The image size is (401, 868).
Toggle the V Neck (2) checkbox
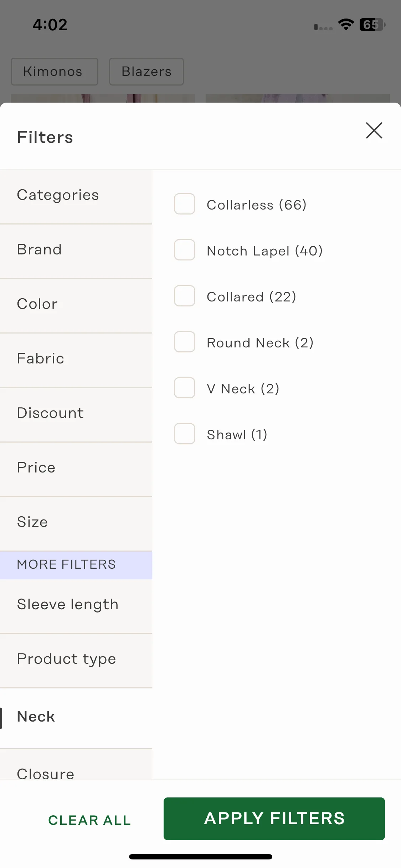point(184,388)
